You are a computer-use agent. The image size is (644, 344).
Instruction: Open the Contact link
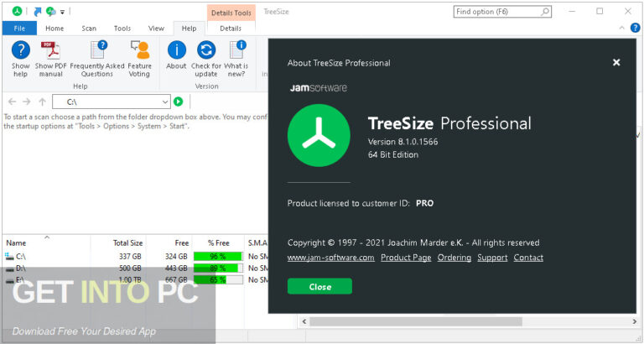tap(528, 258)
